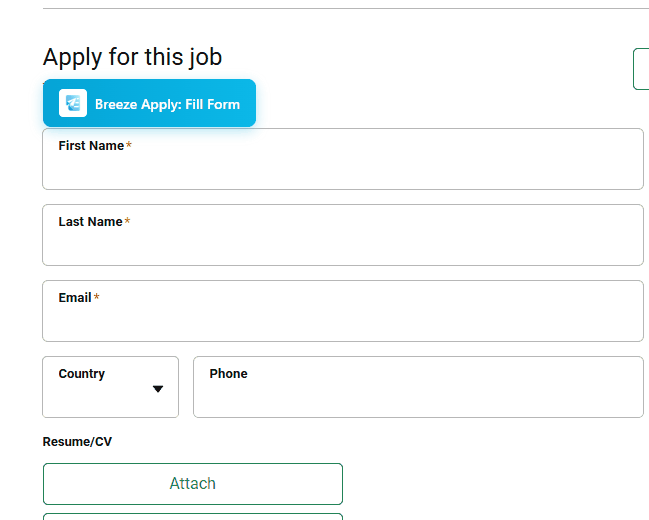
Task: Click the "Email" label text
Action: [75, 298]
